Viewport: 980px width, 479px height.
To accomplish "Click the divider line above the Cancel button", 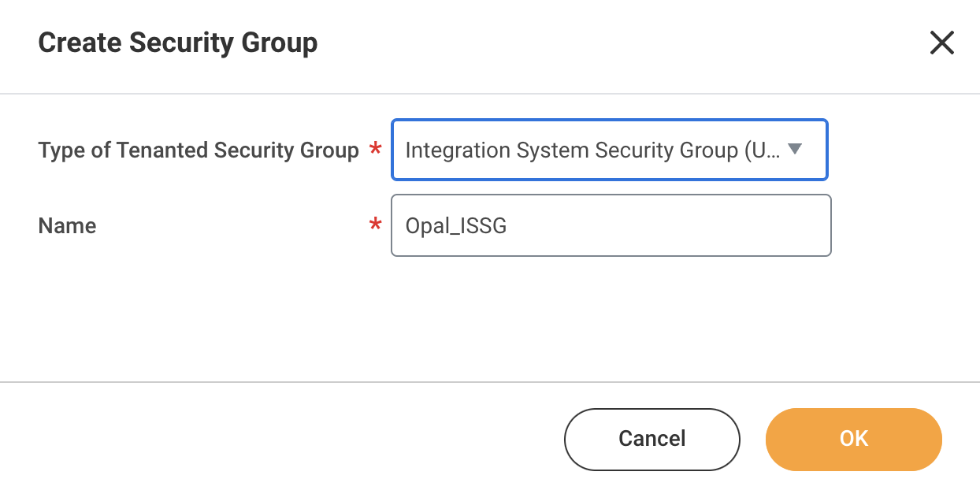I will tap(490, 382).
